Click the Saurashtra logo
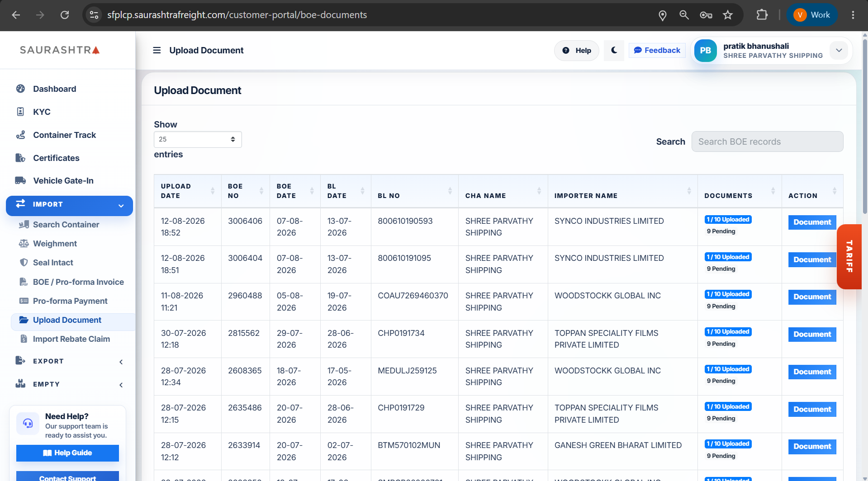 tap(60, 50)
